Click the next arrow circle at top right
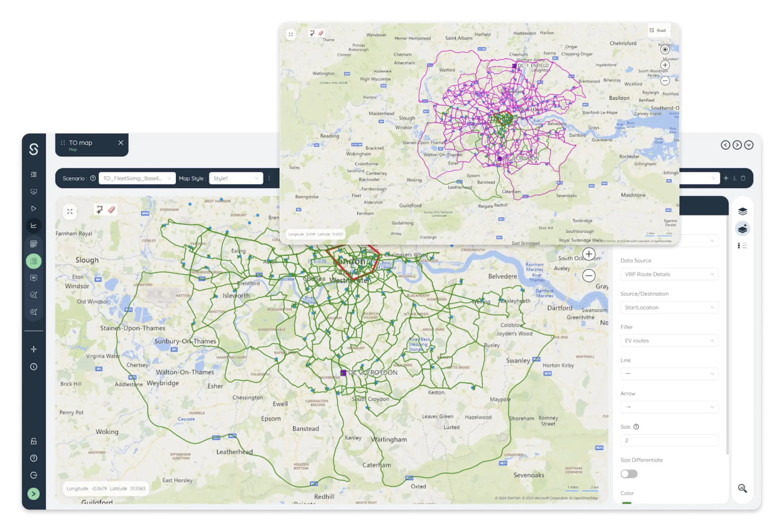The image size is (783, 532). pyautogui.click(x=737, y=145)
